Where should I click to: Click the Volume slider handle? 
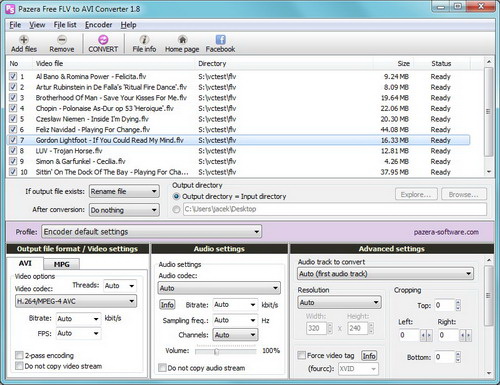pos(216,351)
